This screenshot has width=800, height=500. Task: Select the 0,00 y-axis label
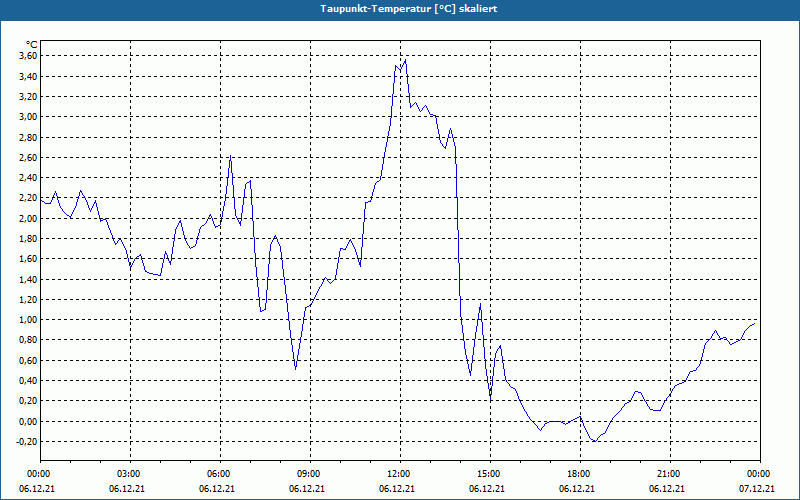pyautogui.click(x=29, y=421)
